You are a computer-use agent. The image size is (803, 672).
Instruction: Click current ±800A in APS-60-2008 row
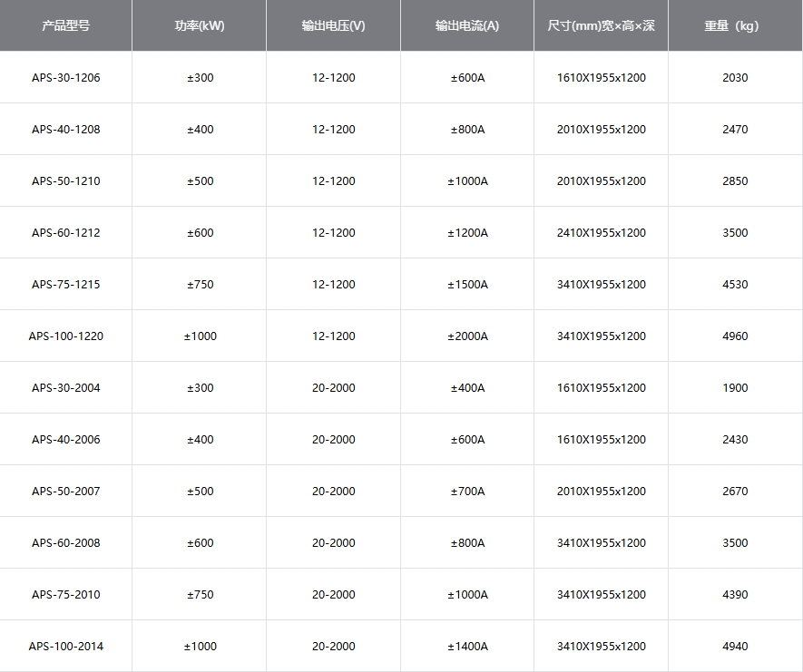467,543
